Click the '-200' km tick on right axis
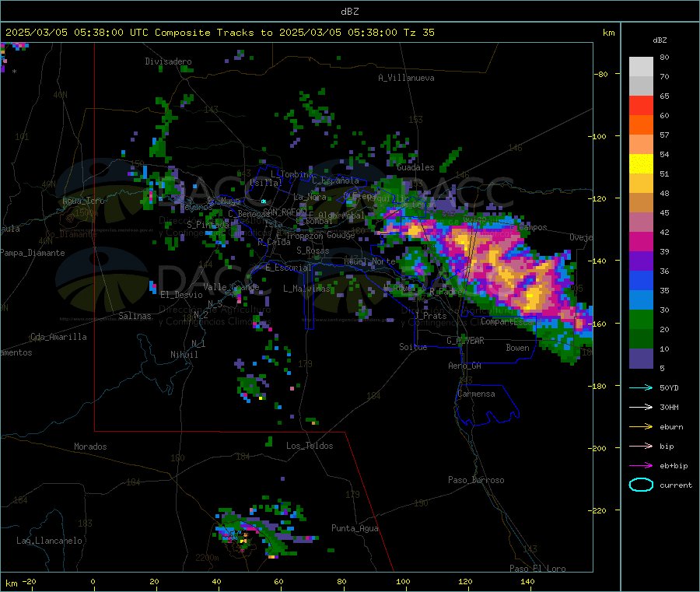 point(599,448)
